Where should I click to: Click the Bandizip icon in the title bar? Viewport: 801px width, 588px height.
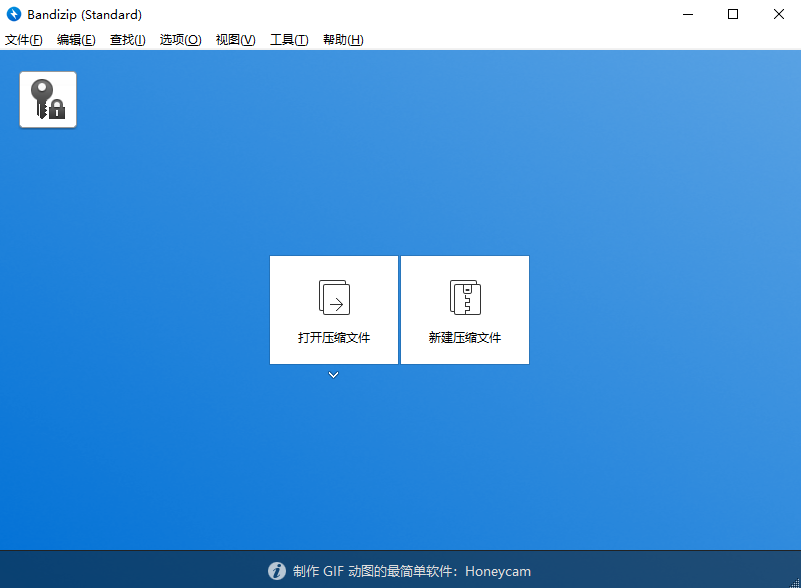tap(14, 14)
